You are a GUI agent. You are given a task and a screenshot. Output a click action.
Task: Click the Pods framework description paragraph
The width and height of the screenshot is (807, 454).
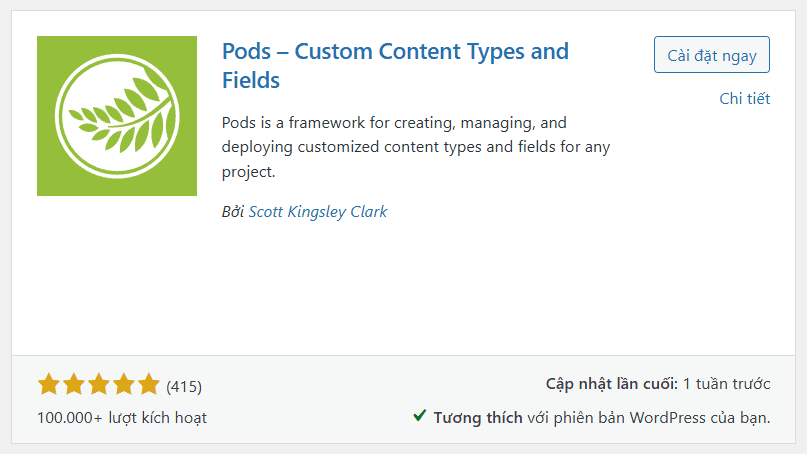tap(416, 147)
